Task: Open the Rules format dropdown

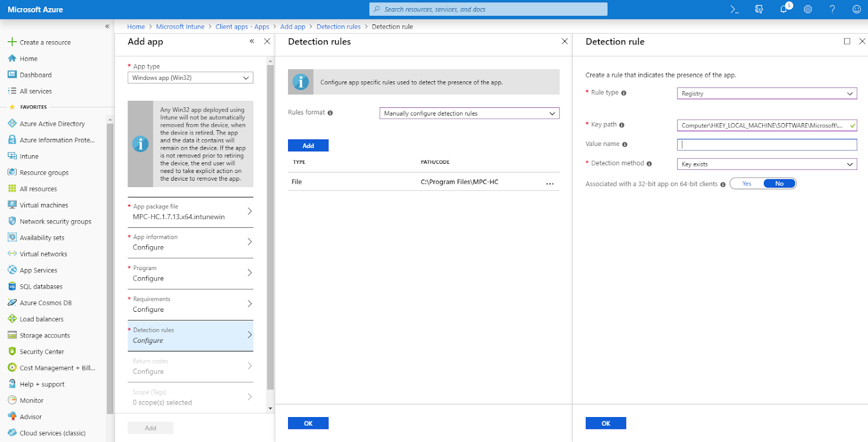Action: click(469, 113)
